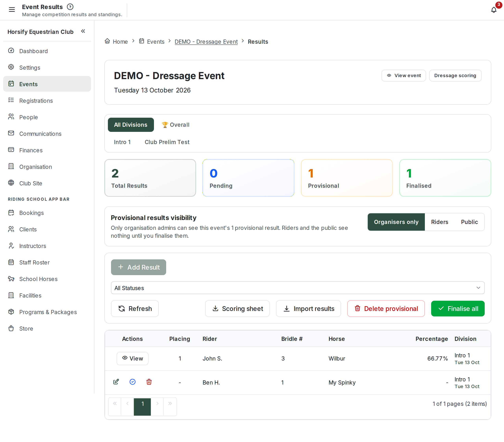Open the notifications bell

click(494, 10)
